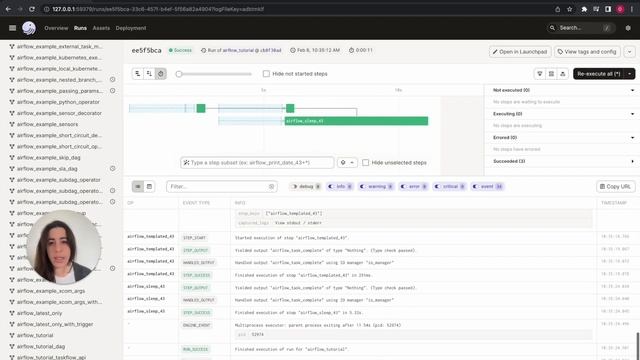
Task: Open the browser extensions puzzle icon
Action: [x=584, y=9]
